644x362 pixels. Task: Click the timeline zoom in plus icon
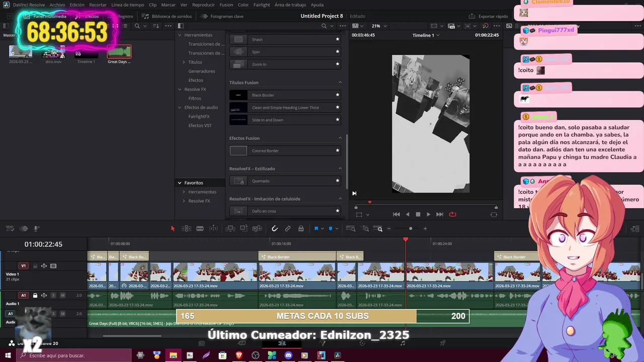(x=425, y=229)
